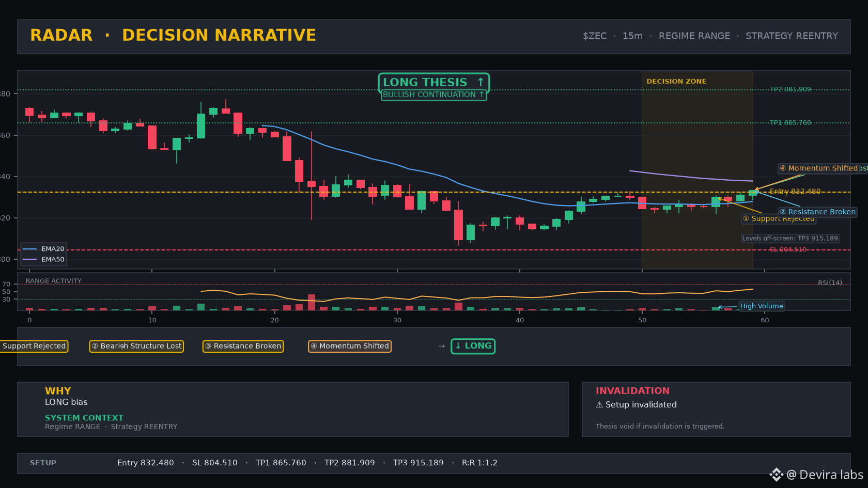Click the Thesis void if invalidation is triggered note
Image resolution: width=868 pixels, height=488 pixels.
[660, 426]
